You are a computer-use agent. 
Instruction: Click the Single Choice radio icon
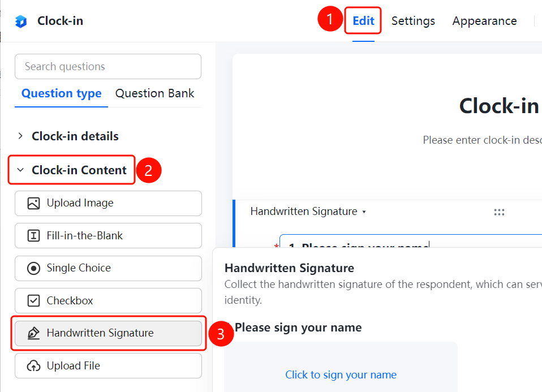[33, 268]
